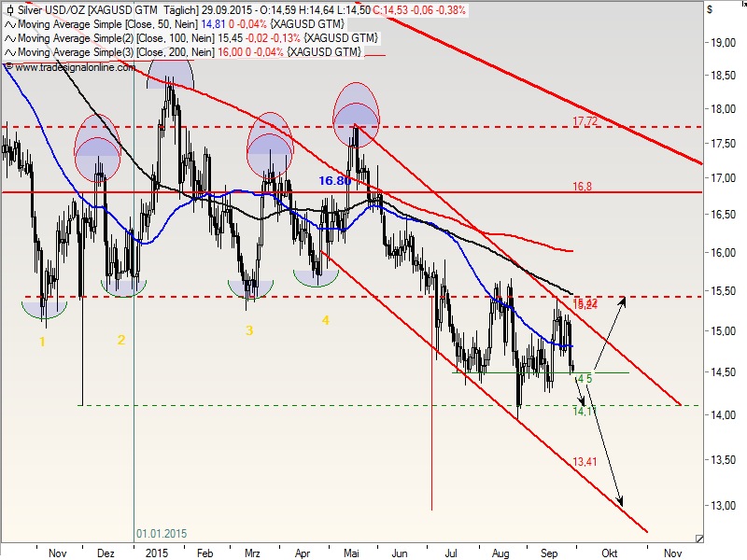Click the 100-day moving average legend icon
The width and height of the screenshot is (747, 560).
[x=10, y=38]
